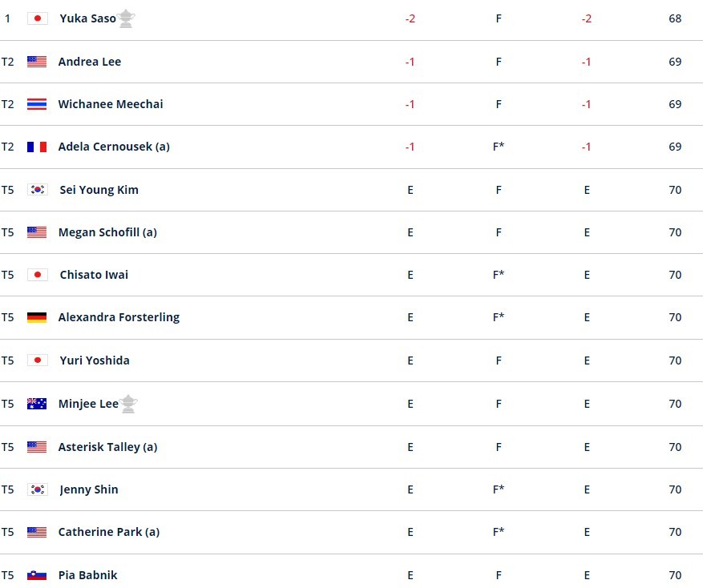Click the trophy icon beside Yuka Saso
The height and width of the screenshot is (588, 703).
tap(126, 18)
